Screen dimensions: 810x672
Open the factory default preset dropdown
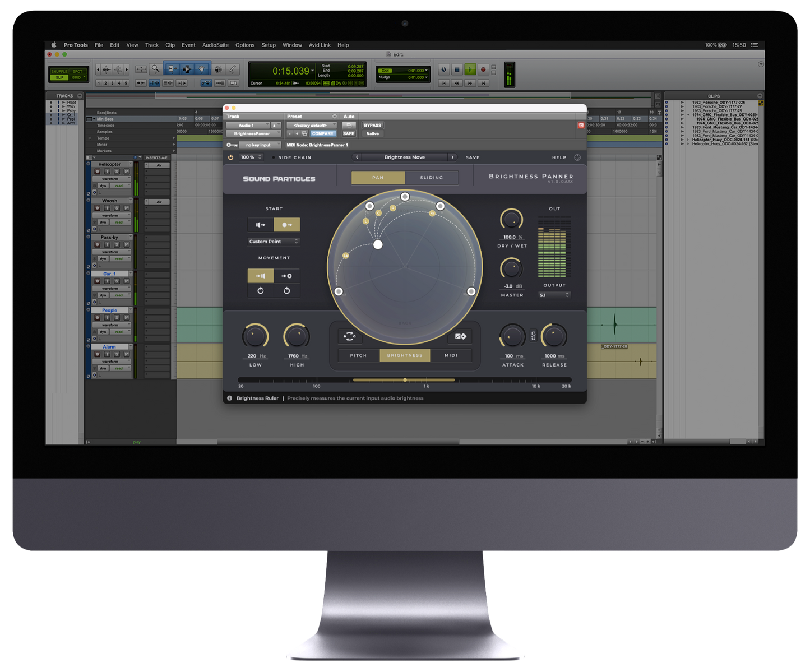coord(311,126)
